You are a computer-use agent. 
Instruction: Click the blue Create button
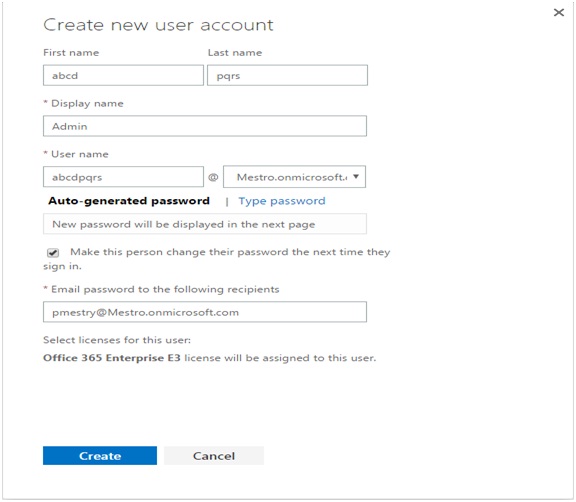point(100,455)
